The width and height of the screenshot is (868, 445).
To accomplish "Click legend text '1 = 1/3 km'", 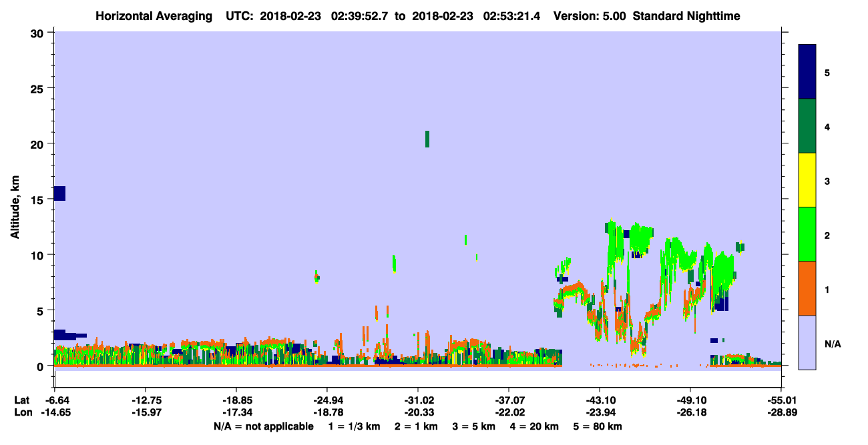I will coord(355,426).
